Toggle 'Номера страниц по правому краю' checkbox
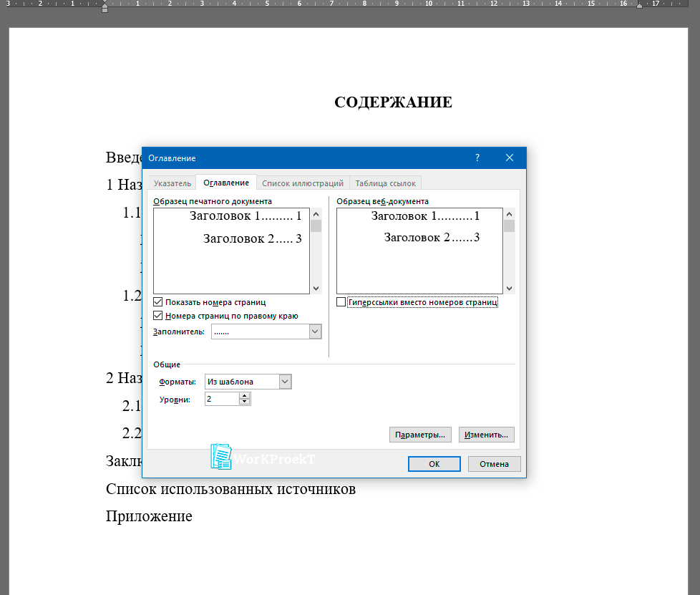The height and width of the screenshot is (595, 700). 158,316
